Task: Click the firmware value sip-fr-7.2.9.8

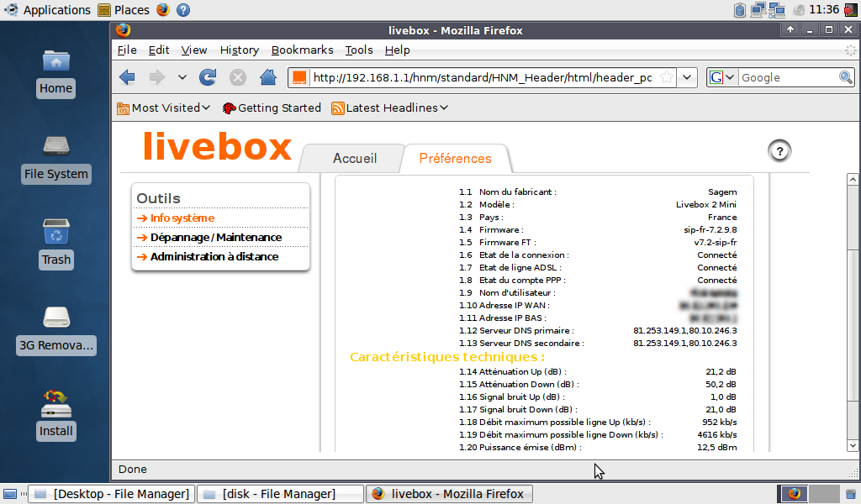Action: tap(710, 230)
